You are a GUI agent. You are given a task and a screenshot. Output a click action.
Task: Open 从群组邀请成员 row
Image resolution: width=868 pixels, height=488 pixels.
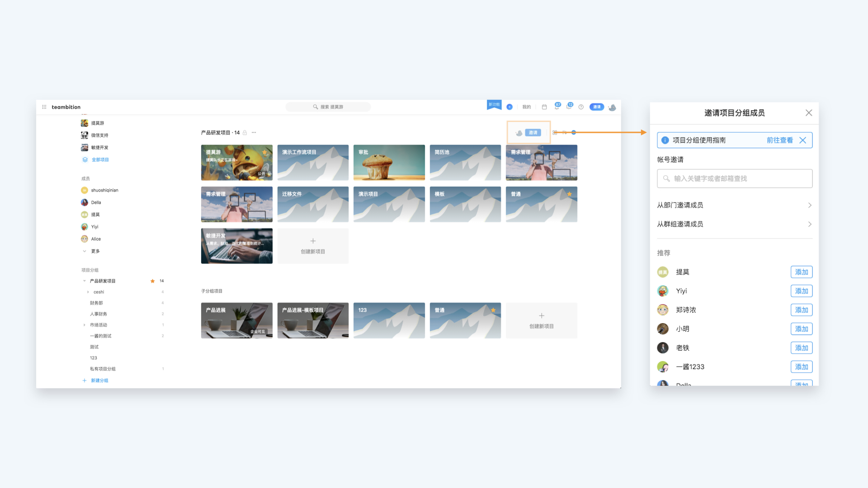[735, 224]
